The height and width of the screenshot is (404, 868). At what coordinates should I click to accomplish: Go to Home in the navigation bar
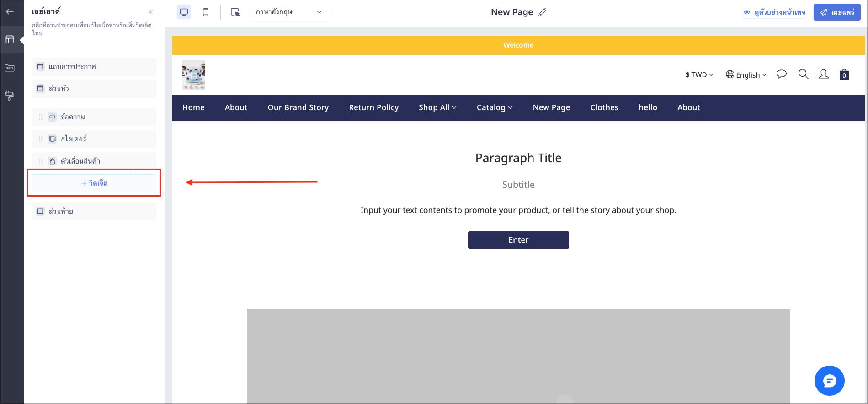pos(193,108)
